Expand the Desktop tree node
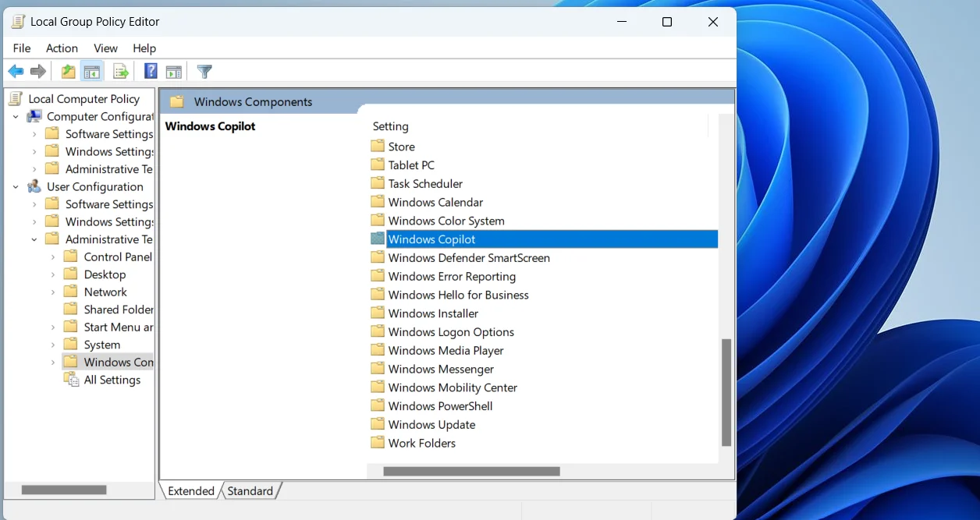 [53, 274]
